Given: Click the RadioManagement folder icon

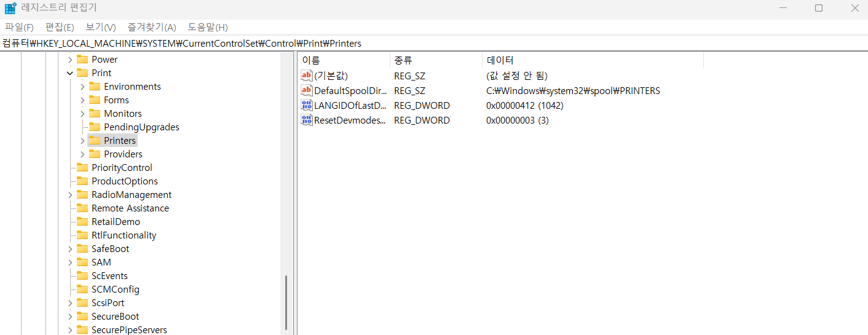Looking at the screenshot, I should coord(82,195).
